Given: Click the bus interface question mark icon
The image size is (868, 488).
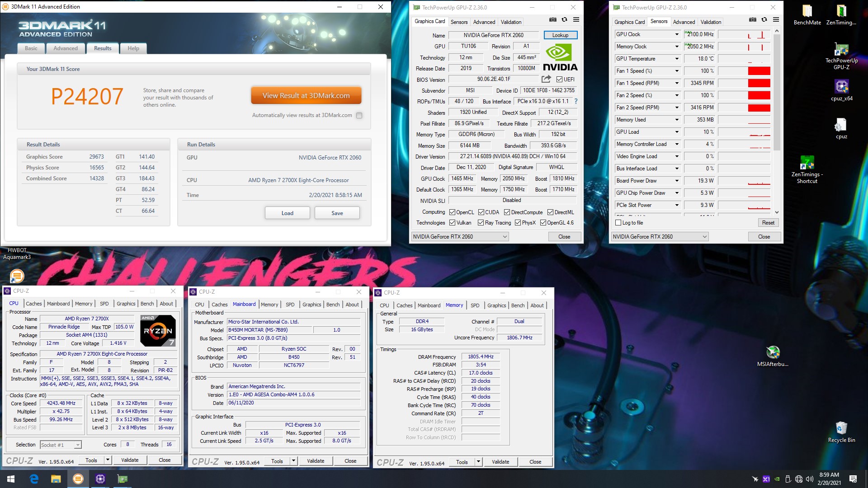Looking at the screenshot, I should click(576, 101).
